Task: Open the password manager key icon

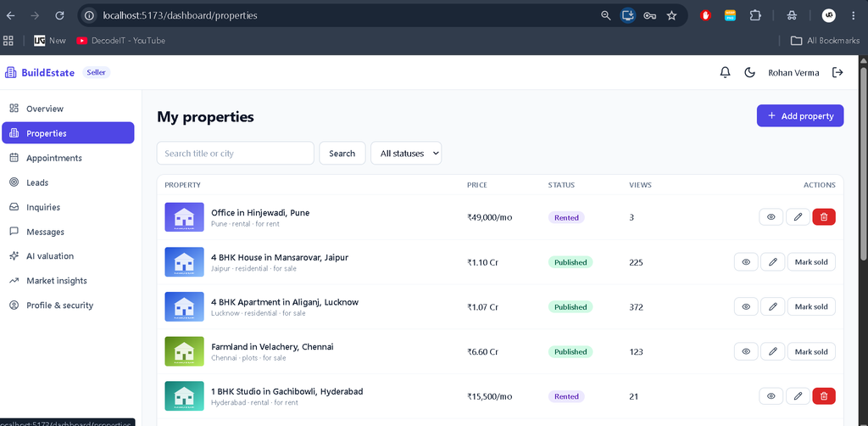Action: pos(650,15)
